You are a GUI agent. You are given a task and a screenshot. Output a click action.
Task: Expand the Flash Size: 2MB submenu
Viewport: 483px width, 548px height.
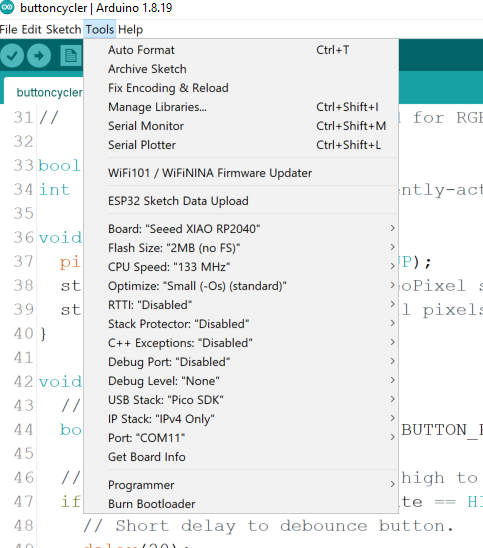[x=241, y=248]
